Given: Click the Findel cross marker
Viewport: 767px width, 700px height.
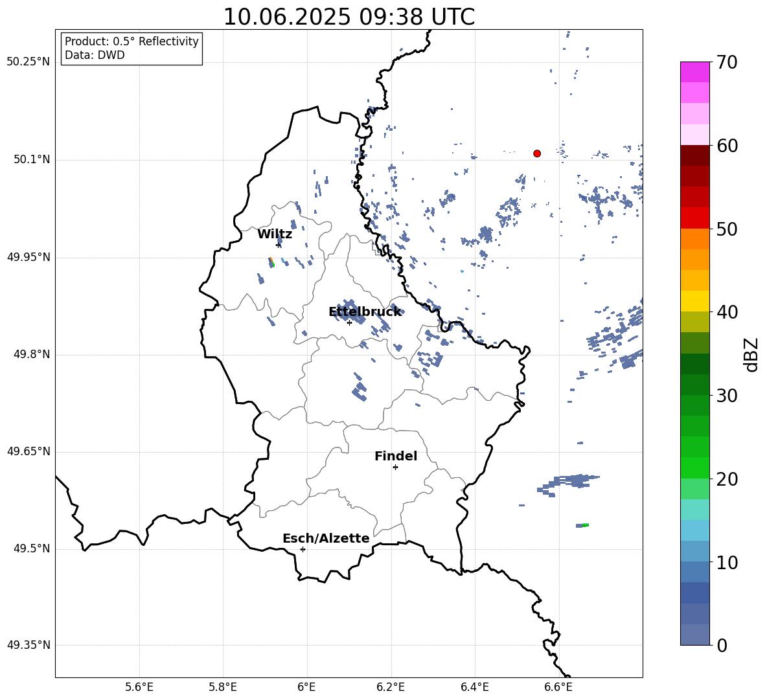Looking at the screenshot, I should (x=395, y=468).
